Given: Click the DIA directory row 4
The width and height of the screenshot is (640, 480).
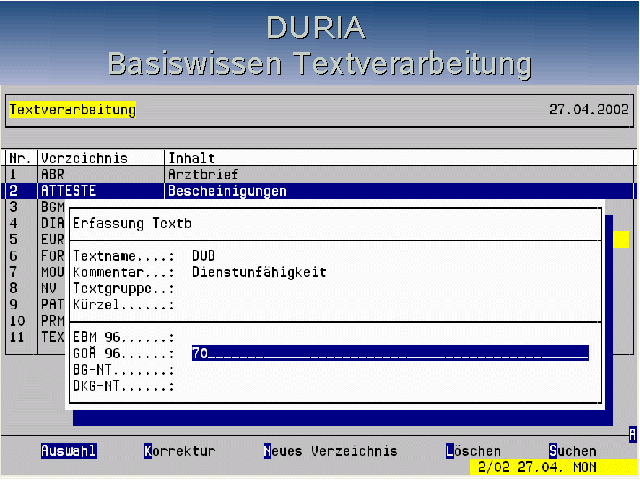Looking at the screenshot, I should pos(36,223).
